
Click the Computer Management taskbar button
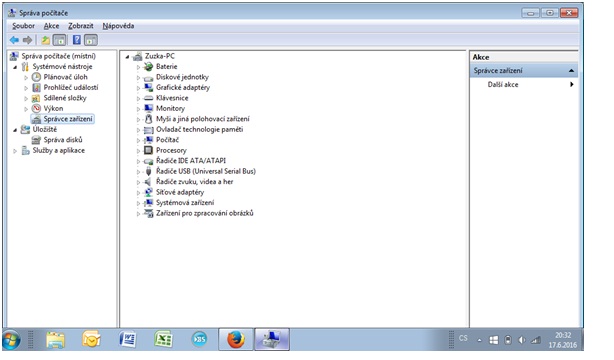tap(272, 339)
